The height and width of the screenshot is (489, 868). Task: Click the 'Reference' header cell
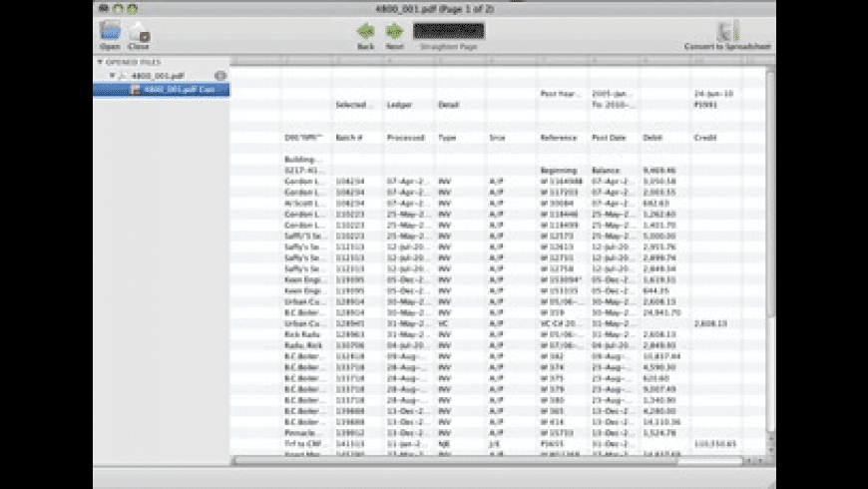pos(559,138)
